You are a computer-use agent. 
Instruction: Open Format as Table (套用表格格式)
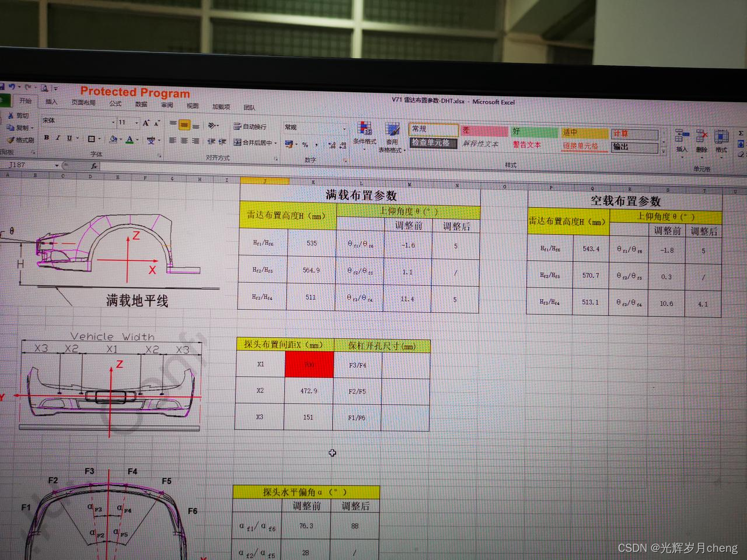tap(392, 138)
